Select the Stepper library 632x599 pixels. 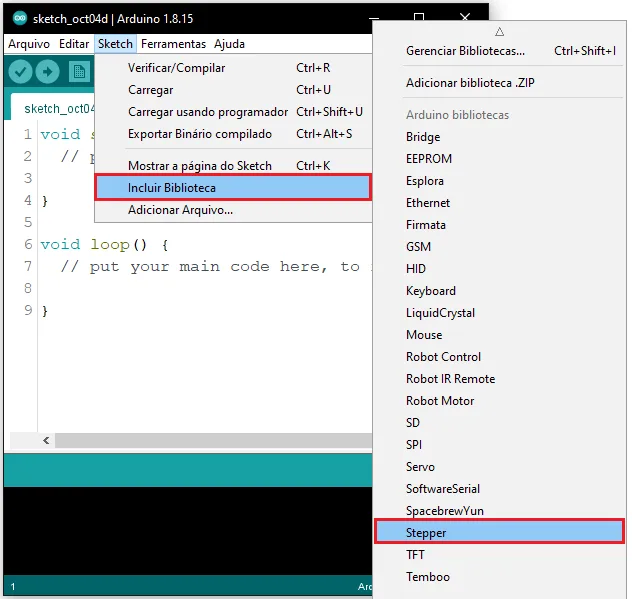point(500,532)
